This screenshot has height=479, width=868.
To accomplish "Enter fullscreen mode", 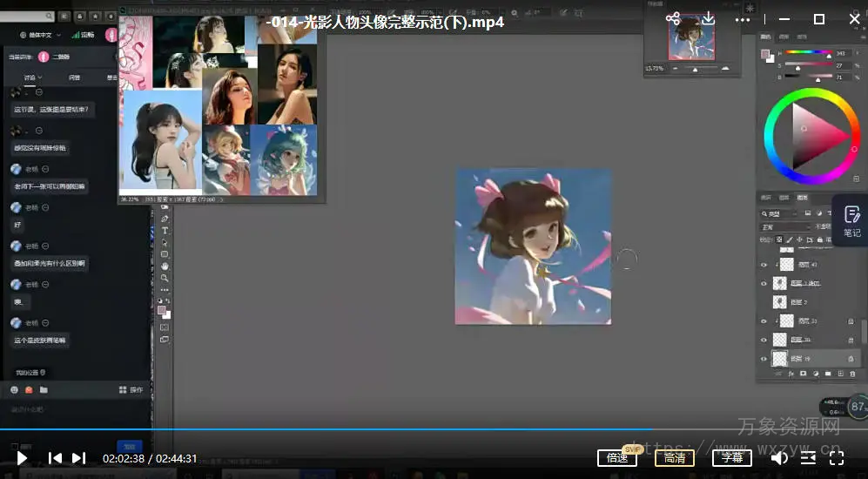I will point(837,458).
